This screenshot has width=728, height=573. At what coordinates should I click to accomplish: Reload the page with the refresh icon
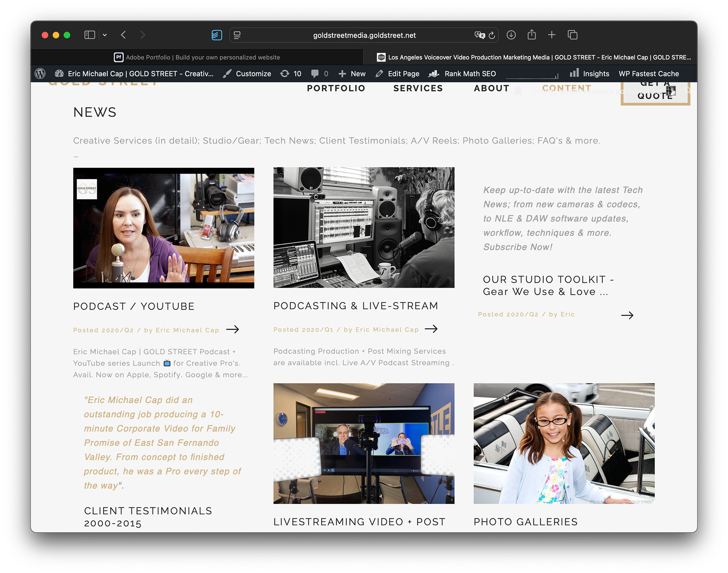click(x=492, y=35)
